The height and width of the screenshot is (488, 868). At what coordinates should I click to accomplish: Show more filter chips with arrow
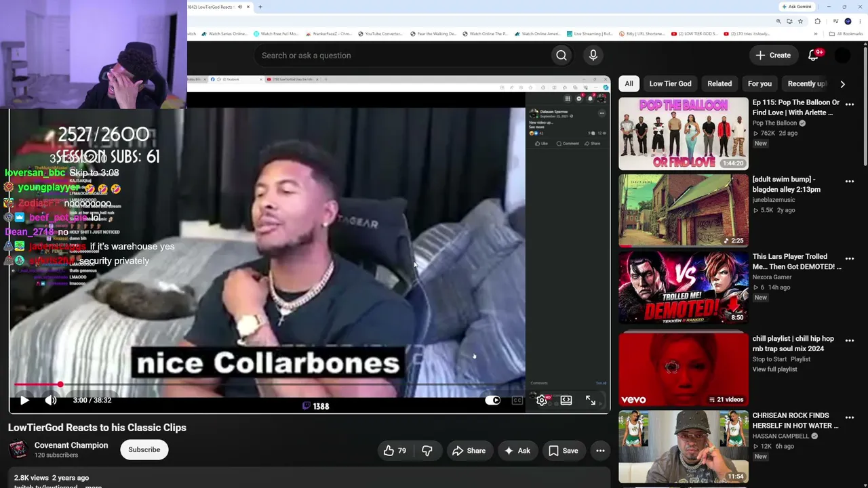coord(842,84)
